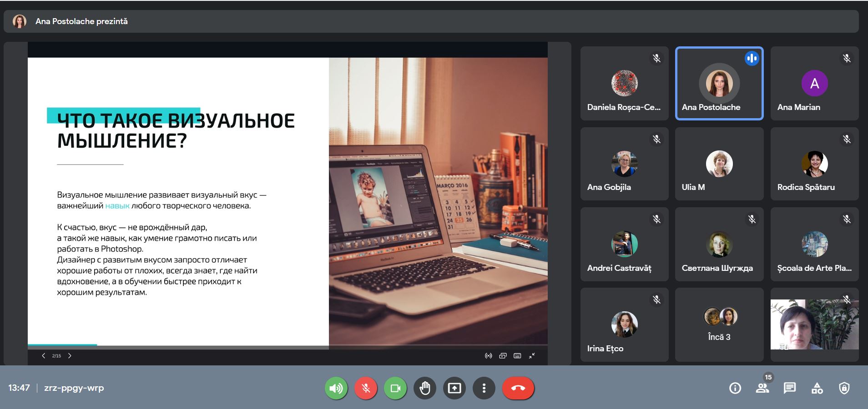868x409 pixels.
Task: Leave the call with the red hang-up button
Action: point(518,388)
